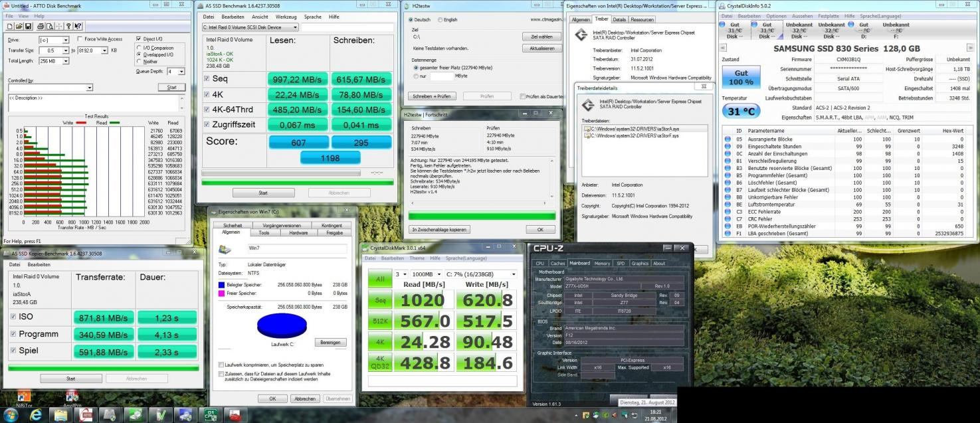Select English language in H2testw
This screenshot has height=423, width=980.
pyautogui.click(x=440, y=20)
